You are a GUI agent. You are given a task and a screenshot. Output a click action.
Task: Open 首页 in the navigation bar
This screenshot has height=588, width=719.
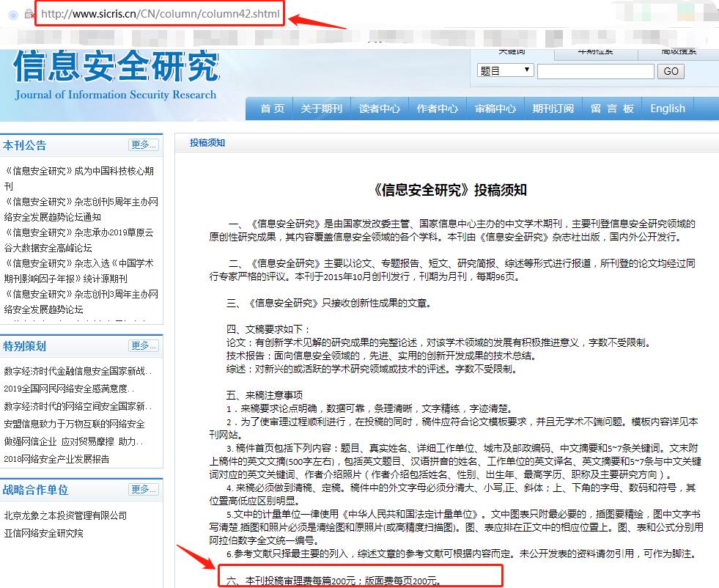272,109
